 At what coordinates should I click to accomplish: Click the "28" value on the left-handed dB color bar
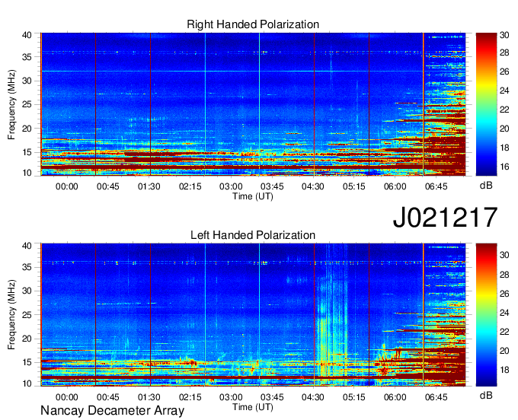504,275
